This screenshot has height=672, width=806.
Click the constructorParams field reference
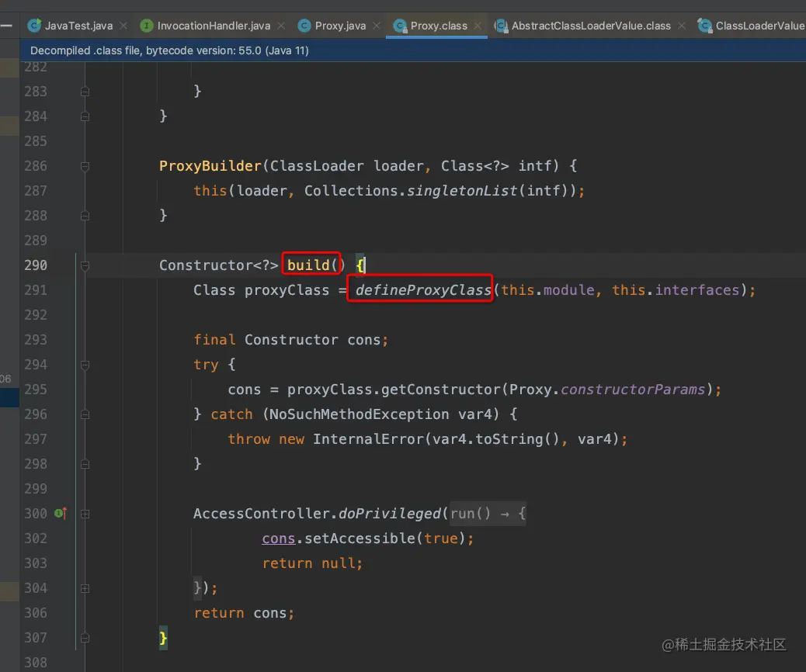633,390
